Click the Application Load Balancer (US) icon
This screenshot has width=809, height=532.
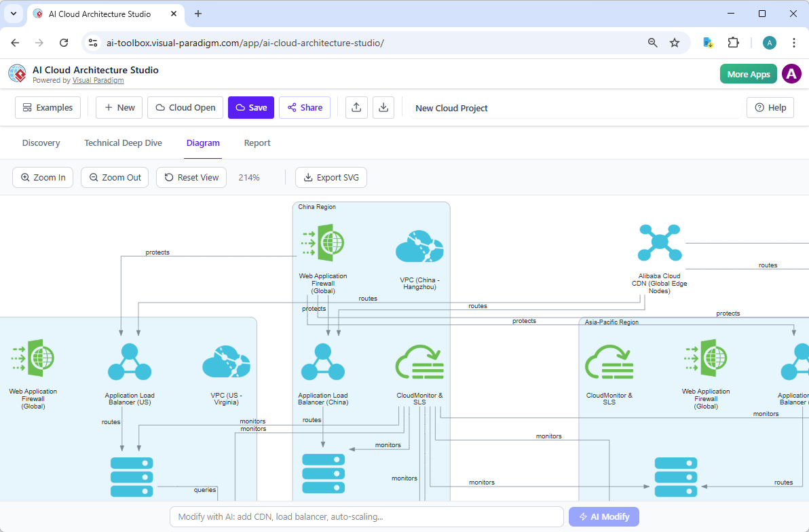click(x=130, y=361)
